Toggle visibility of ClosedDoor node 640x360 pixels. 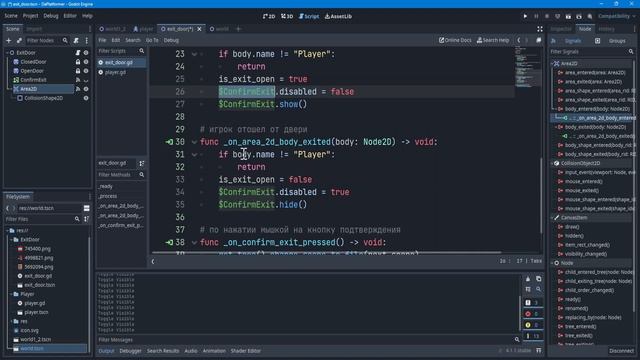point(86,62)
